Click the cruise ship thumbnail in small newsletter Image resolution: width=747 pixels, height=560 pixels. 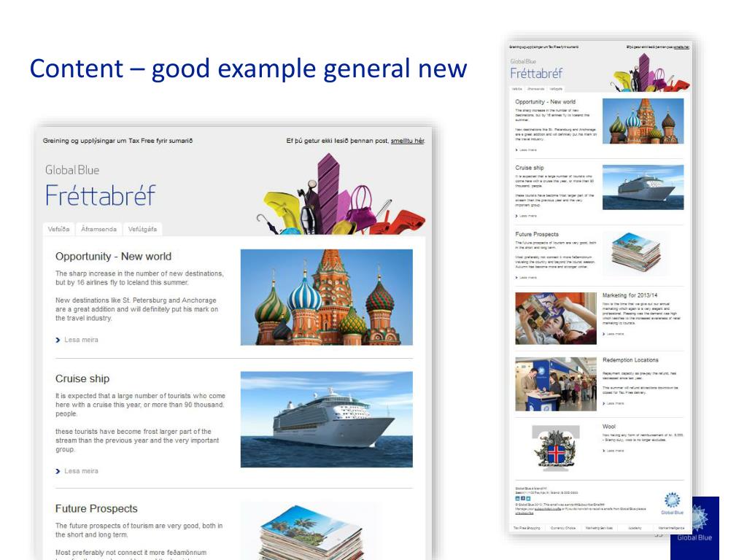(643, 187)
